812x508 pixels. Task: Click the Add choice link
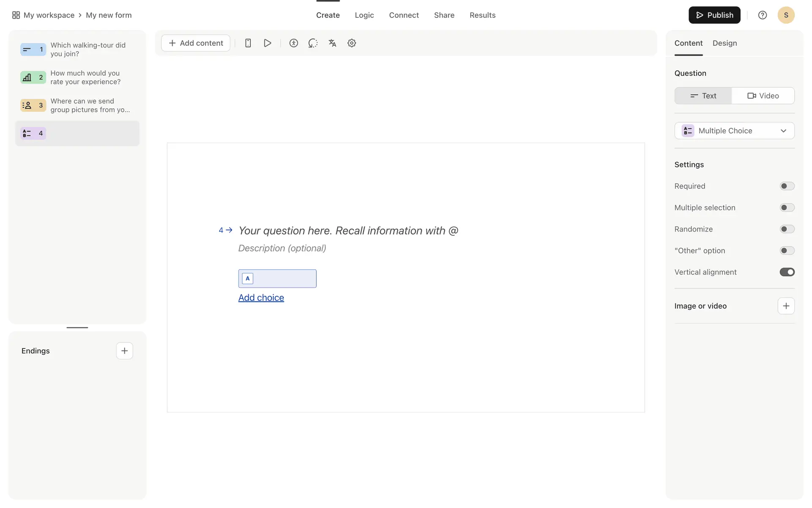(x=261, y=298)
